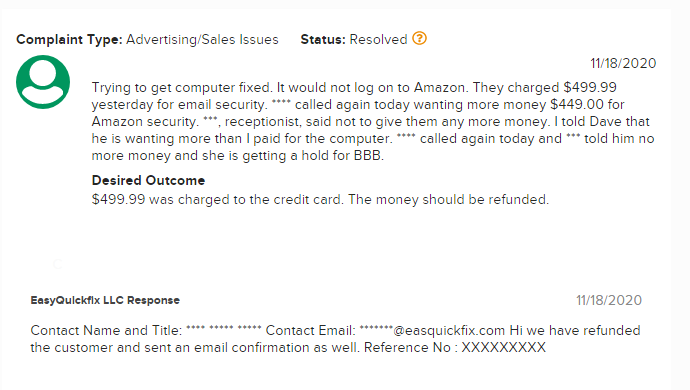The height and width of the screenshot is (390, 690).
Task: Select the Complaint Type label
Action: click(x=69, y=40)
